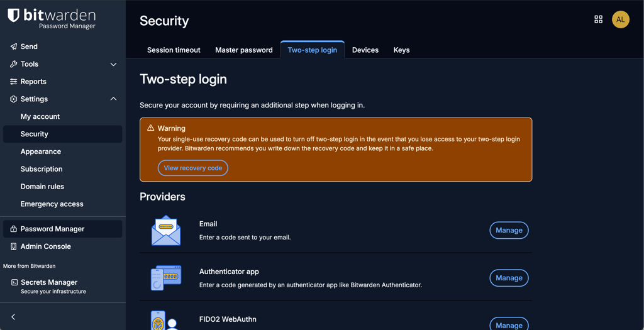Click the 'Secure your infrastructure' subtitle

coord(53,292)
